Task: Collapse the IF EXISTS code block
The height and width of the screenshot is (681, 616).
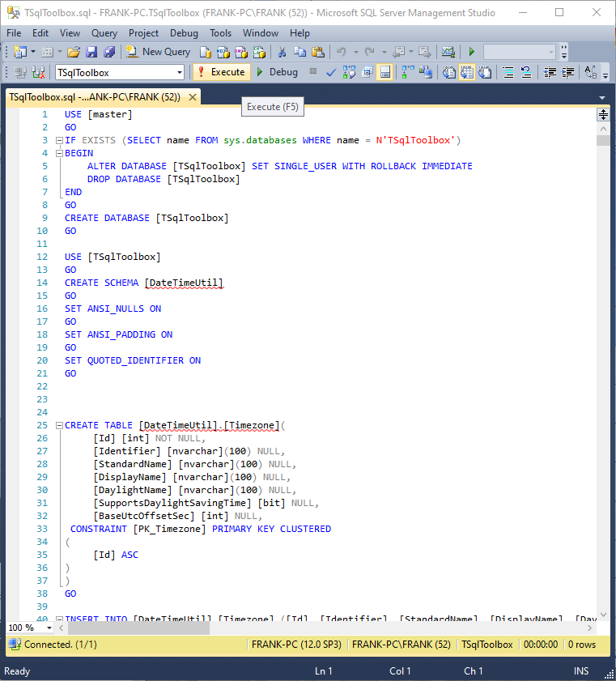Action: pyautogui.click(x=58, y=140)
